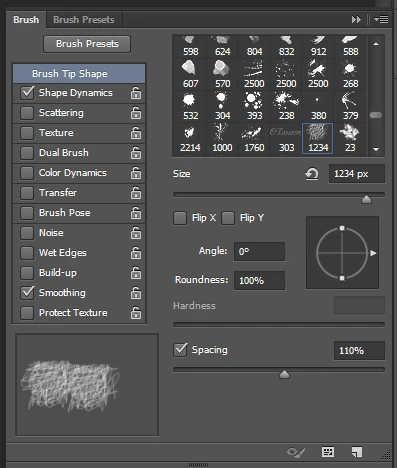Screen dimensions: 397x468
Task: Enable the Noise checkbox
Action: tap(27, 233)
